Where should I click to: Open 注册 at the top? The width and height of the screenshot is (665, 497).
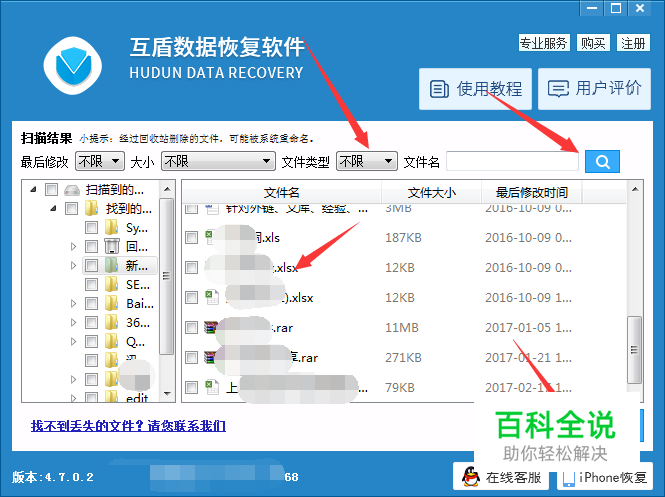point(633,43)
